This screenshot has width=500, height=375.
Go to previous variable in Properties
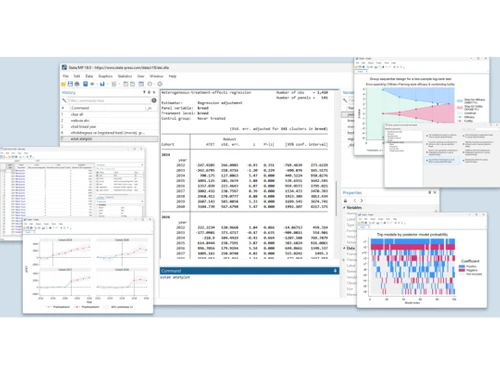pos(355,201)
